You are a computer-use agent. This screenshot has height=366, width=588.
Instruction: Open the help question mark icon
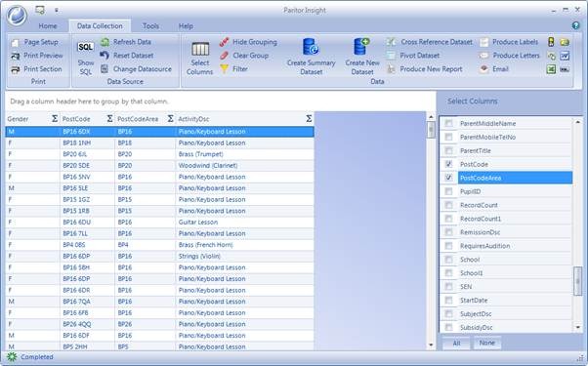(x=575, y=25)
